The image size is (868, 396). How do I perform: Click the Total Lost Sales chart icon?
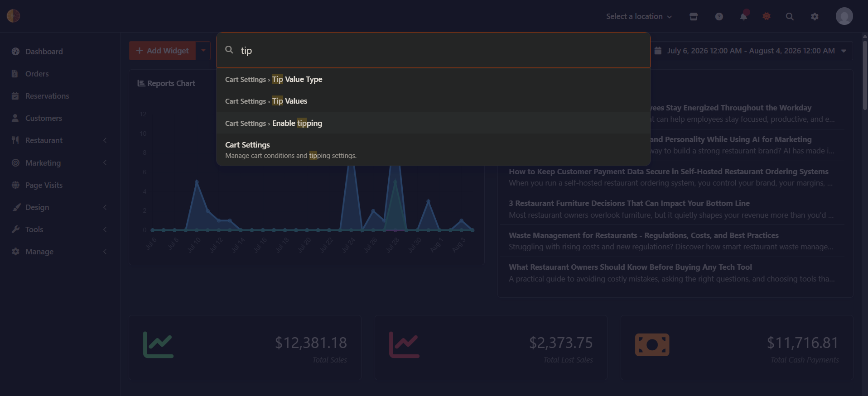[404, 345]
